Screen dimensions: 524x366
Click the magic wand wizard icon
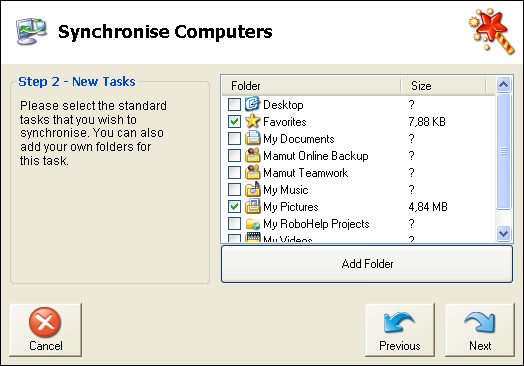491,31
